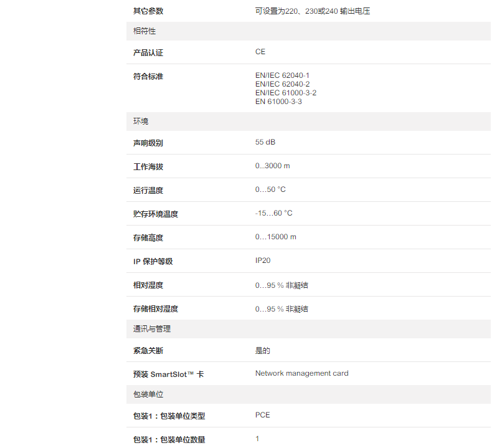This screenshot has width=502, height=448.
Task: Click the Network management card text
Action: coord(301,373)
